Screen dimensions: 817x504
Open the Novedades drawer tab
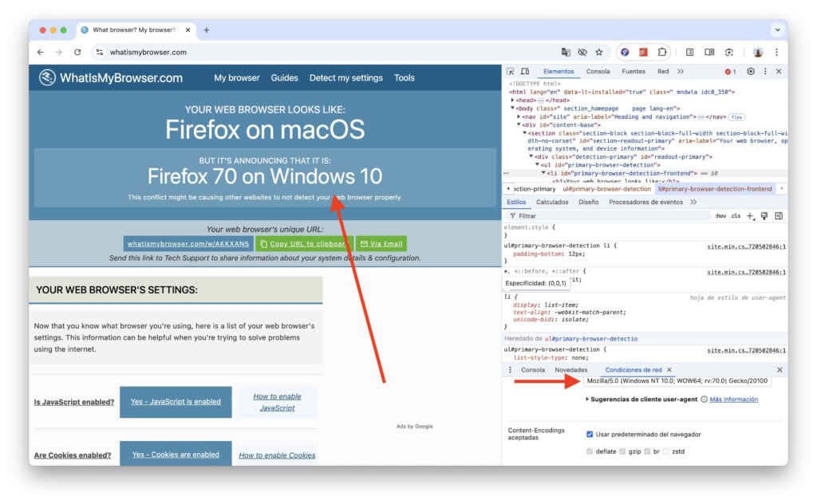tap(570, 370)
